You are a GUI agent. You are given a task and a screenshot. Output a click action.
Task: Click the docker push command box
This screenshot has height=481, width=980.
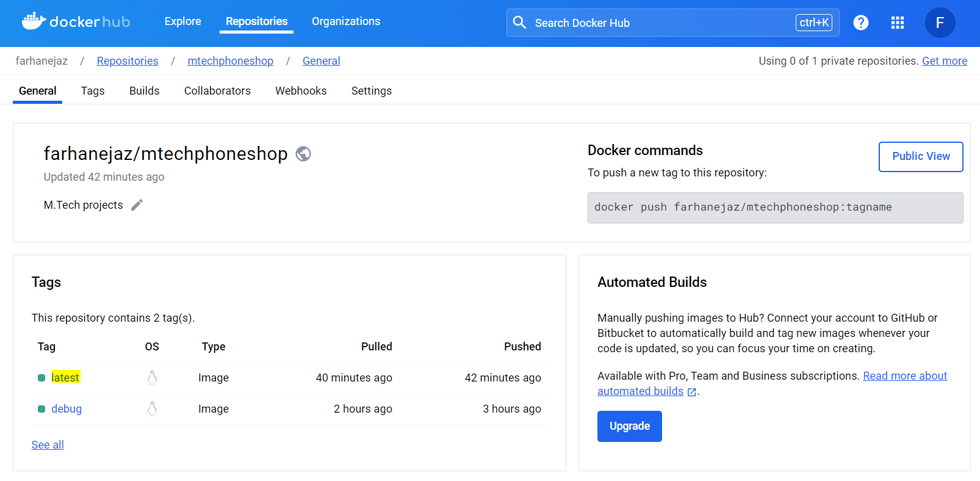pyautogui.click(x=775, y=208)
